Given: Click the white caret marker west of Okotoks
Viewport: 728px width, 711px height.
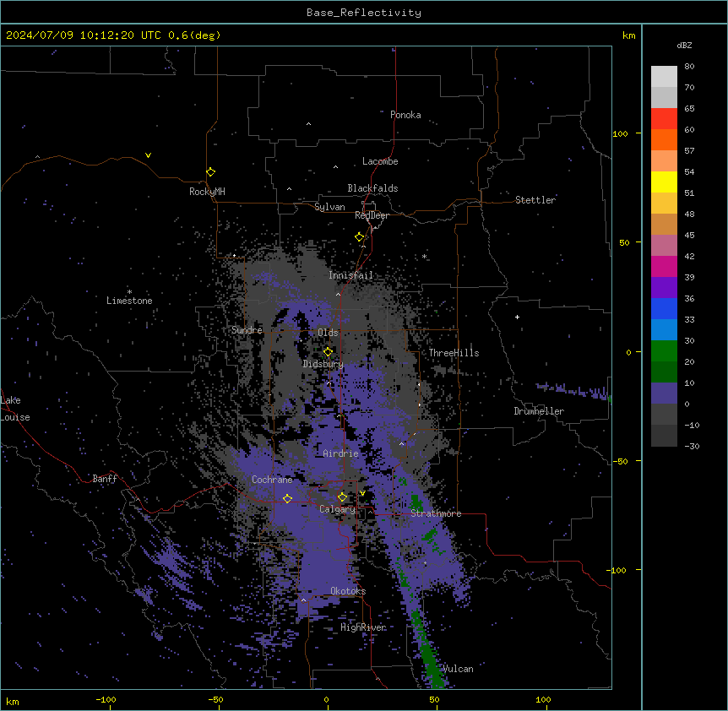Looking at the screenshot, I should pos(304,600).
